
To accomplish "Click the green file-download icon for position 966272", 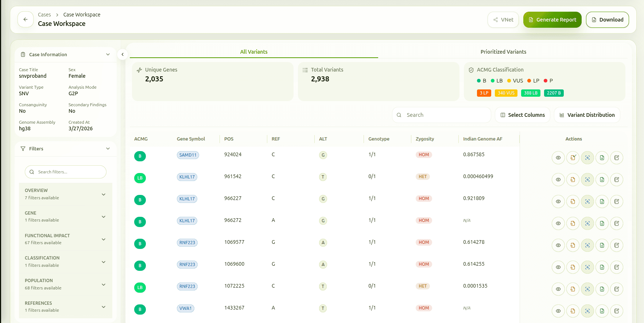I will coord(602,223).
